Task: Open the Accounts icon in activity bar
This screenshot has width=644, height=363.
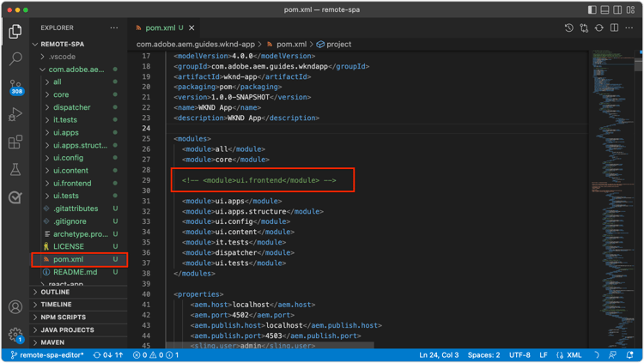Action: pos(15,307)
